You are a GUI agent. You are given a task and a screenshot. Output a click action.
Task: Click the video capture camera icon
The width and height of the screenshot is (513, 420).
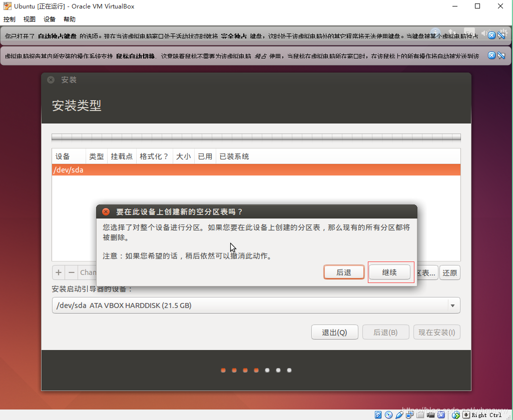430,415
